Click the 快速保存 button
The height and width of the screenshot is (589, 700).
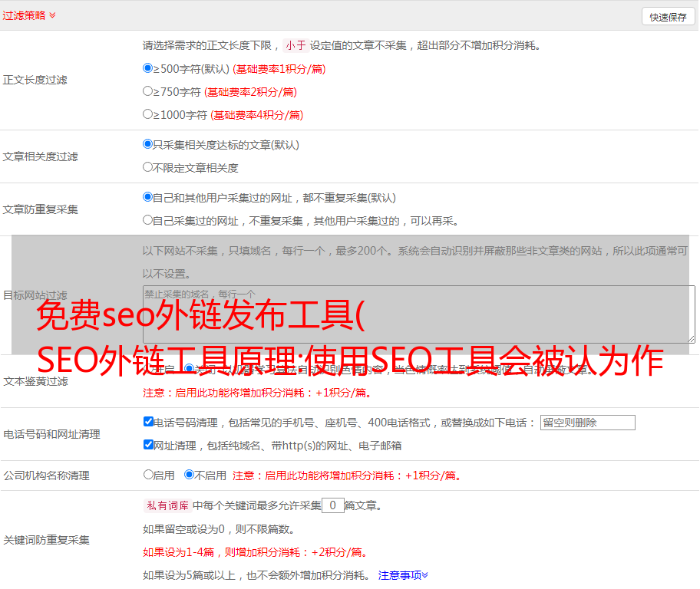tap(668, 17)
